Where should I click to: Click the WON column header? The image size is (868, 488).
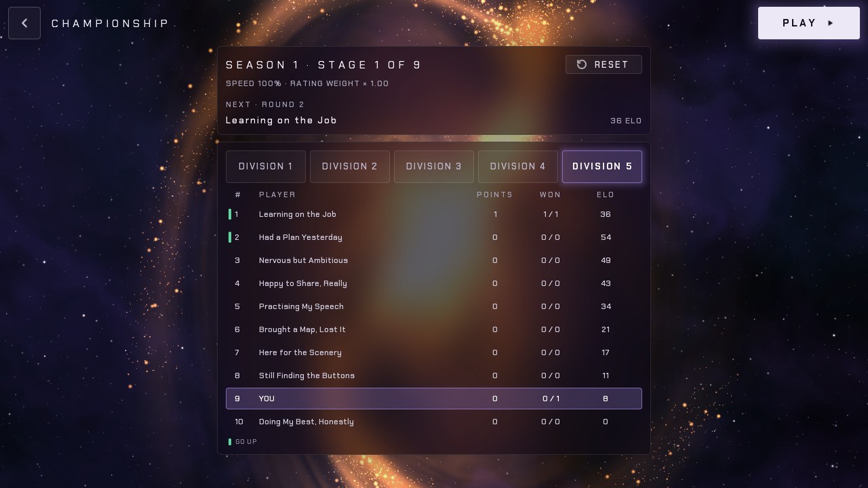[x=551, y=195]
